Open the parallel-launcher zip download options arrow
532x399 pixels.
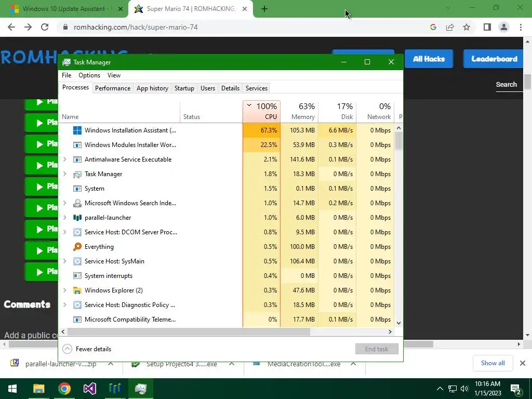click(111, 364)
